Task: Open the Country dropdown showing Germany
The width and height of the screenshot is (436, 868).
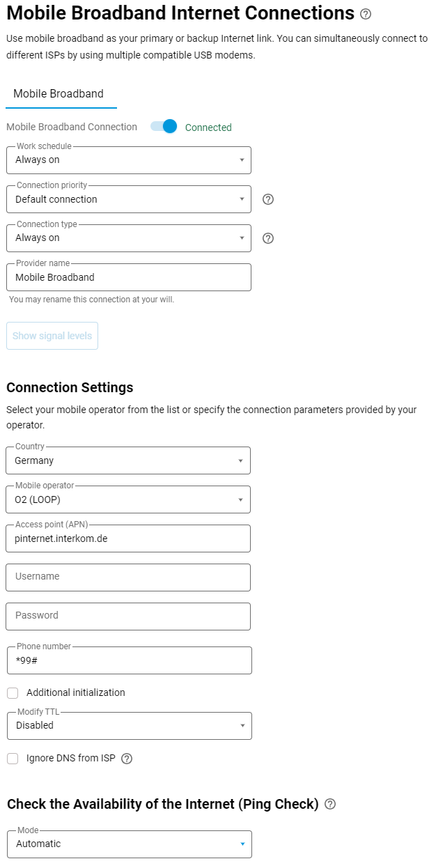Action: [128, 460]
